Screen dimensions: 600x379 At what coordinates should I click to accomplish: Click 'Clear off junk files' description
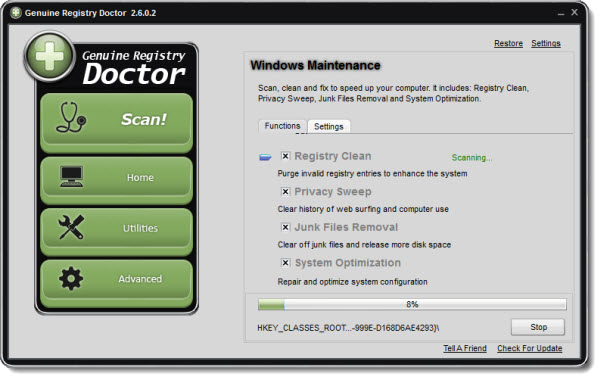click(x=364, y=245)
